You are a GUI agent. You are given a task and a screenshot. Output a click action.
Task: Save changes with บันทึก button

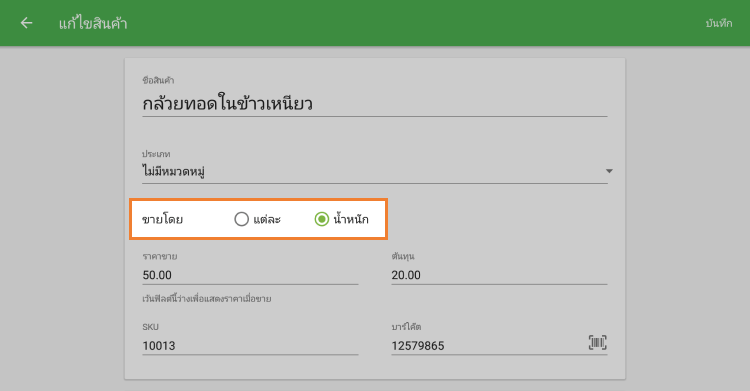coord(718,23)
